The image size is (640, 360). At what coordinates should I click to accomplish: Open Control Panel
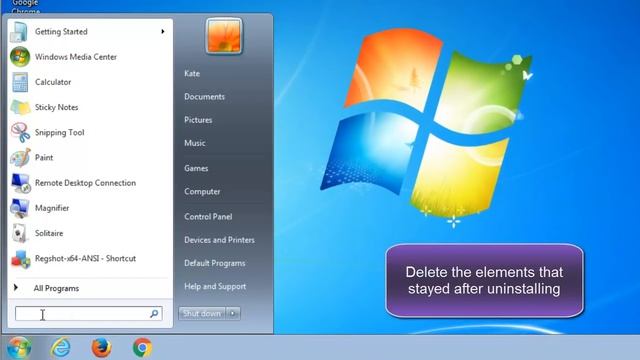click(208, 217)
